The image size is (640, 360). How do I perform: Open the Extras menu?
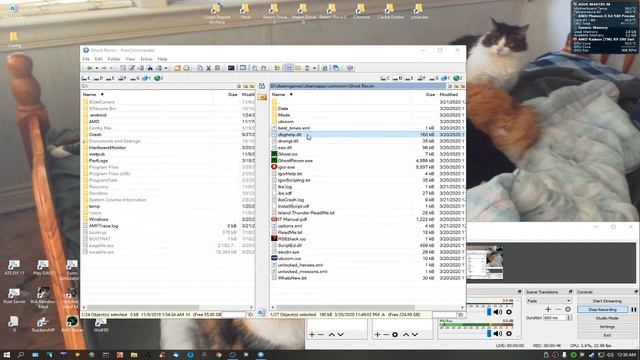pos(146,59)
